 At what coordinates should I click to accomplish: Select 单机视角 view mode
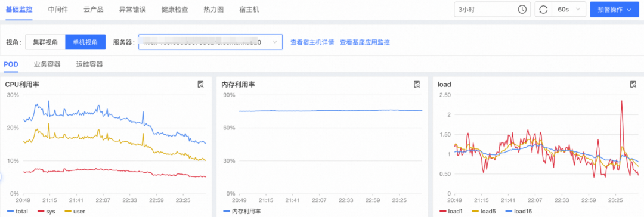point(85,42)
